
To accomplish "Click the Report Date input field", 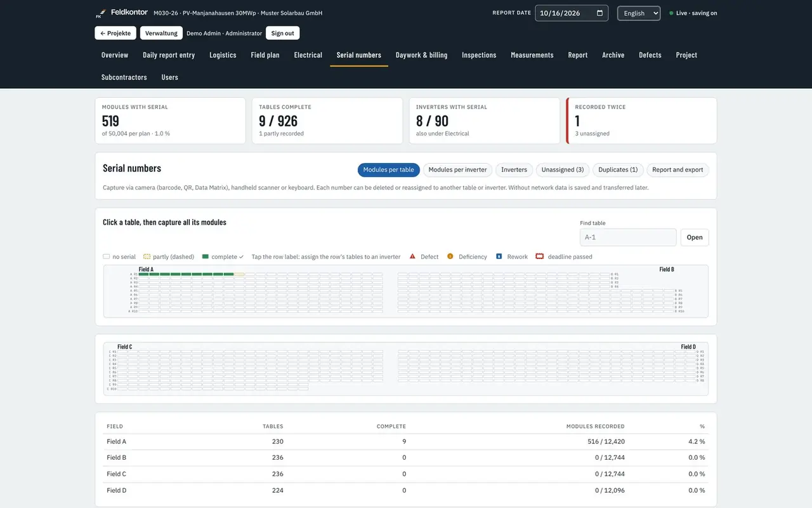I will point(572,13).
